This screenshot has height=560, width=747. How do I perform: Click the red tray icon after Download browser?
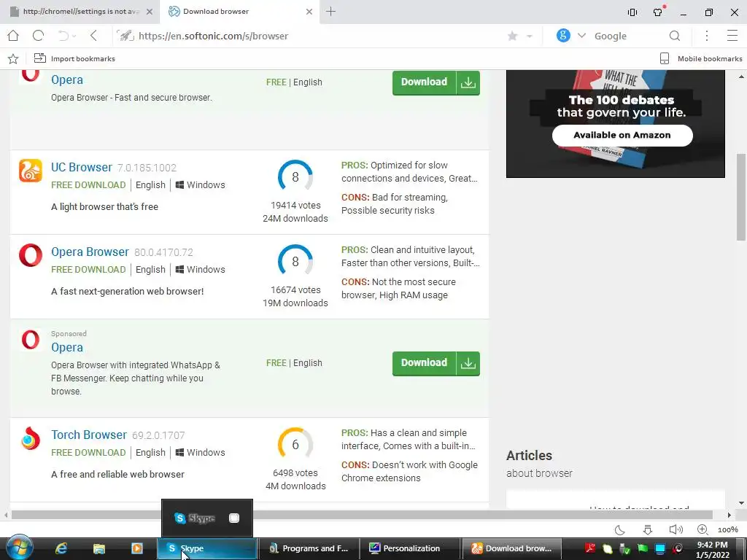pos(590,548)
